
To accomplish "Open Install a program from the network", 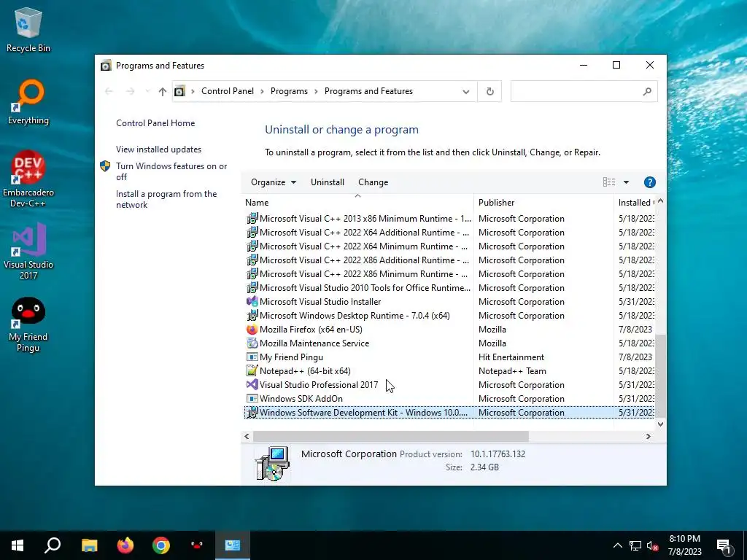I will 166,200.
